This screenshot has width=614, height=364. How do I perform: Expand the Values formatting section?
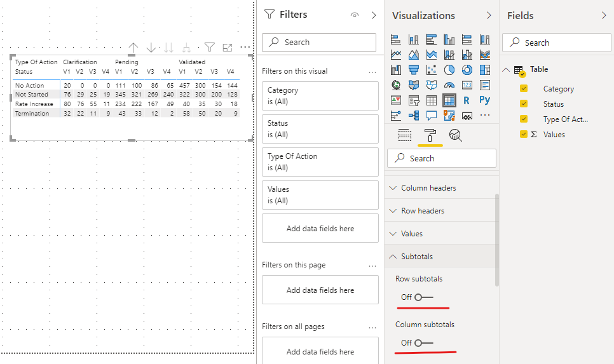pos(442,234)
